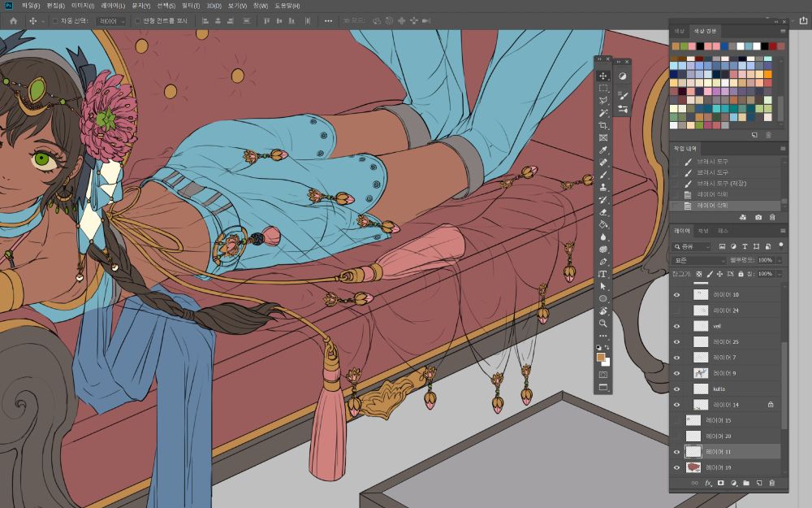Toggle visibility of 레이어 19
812x508 pixels.
click(x=676, y=467)
